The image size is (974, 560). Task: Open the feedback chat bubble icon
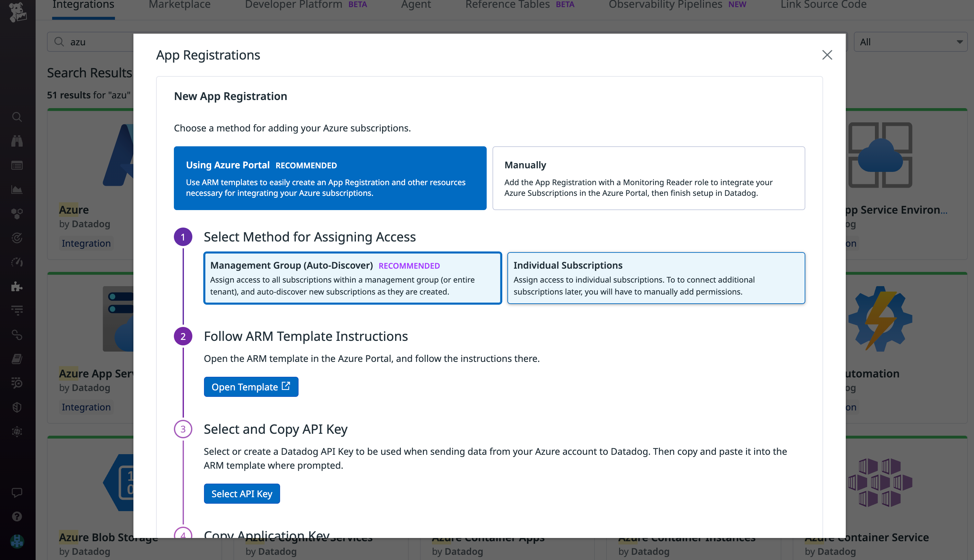click(17, 492)
